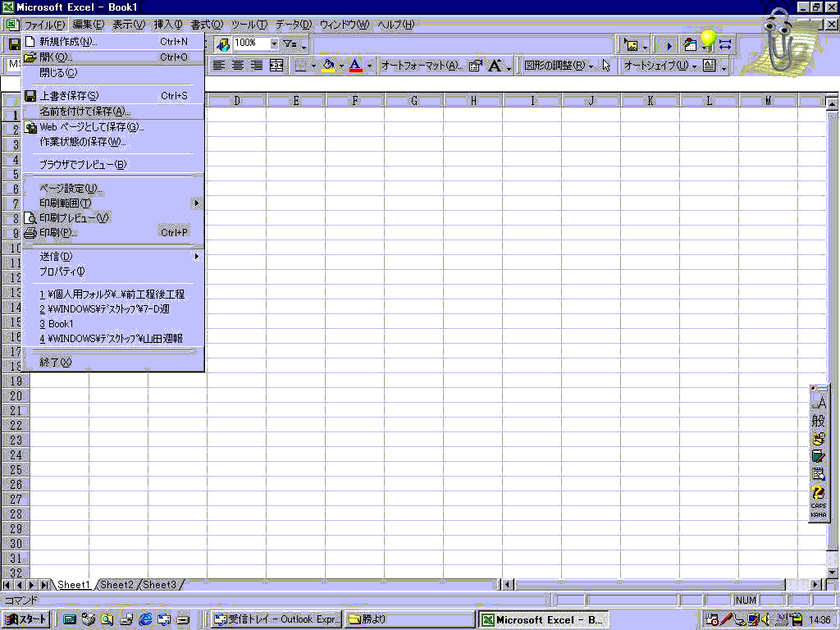This screenshot has width=840, height=630.
Task: Open the borders dropdown arrow
Action: 313,66
